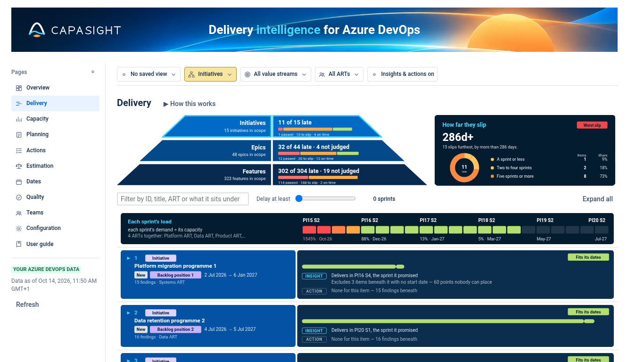Select the Features tier of the pyramid
The width and height of the screenshot is (644, 362).
(272, 175)
